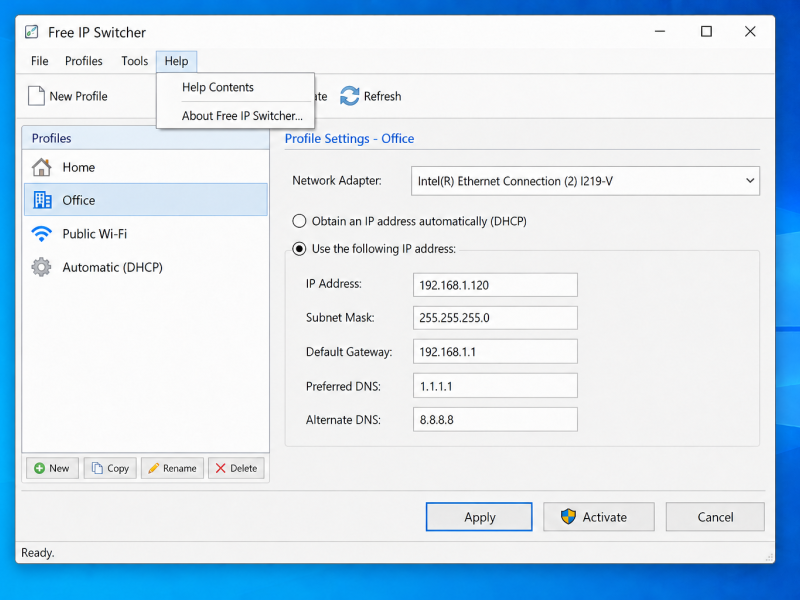Click the 'IP Address:' label

pos(334,284)
